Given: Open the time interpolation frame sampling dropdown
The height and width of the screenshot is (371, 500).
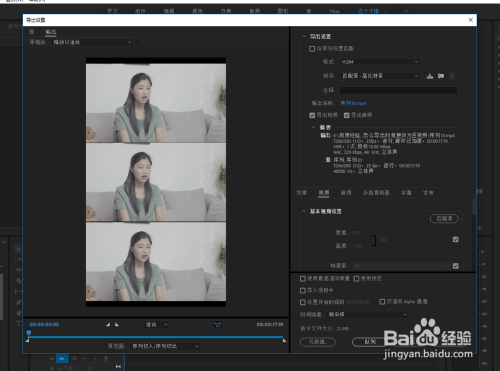Looking at the screenshot, I should [367, 314].
